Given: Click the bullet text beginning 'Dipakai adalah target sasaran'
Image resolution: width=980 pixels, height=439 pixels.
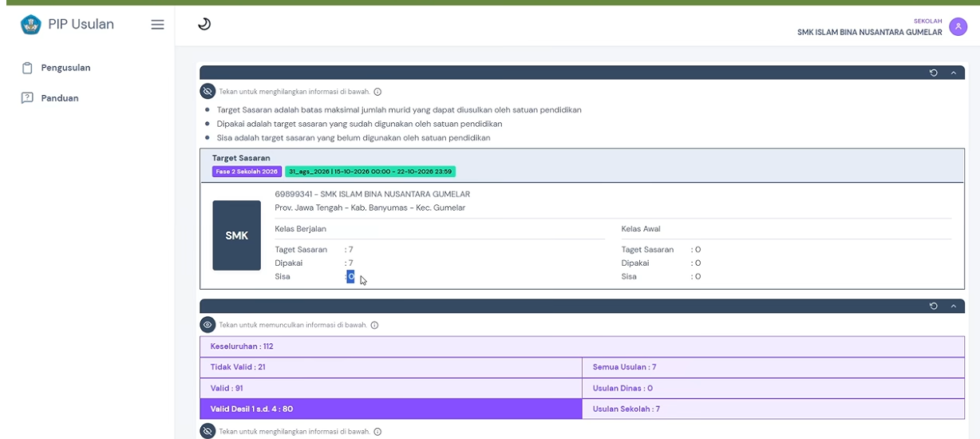Looking at the screenshot, I should [359, 124].
